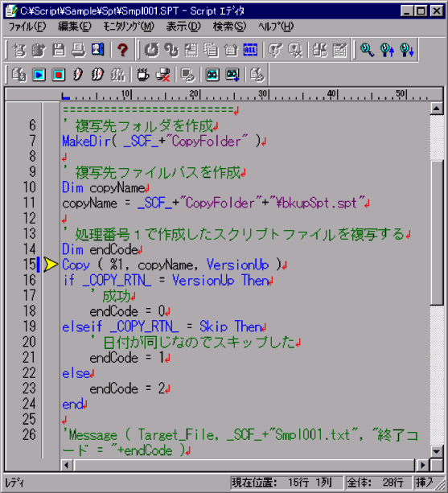Click the application icon in title bar
Screen dimensions: 448x493
(12, 11)
